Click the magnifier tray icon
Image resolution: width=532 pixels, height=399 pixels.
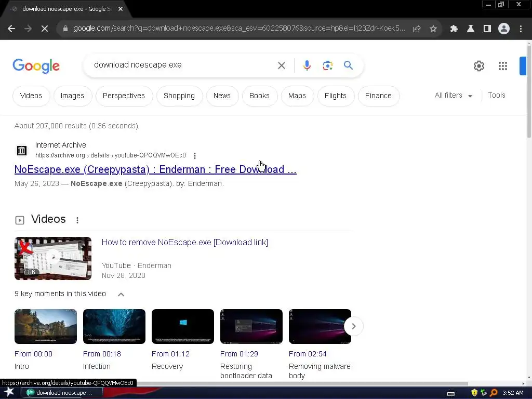(x=494, y=393)
